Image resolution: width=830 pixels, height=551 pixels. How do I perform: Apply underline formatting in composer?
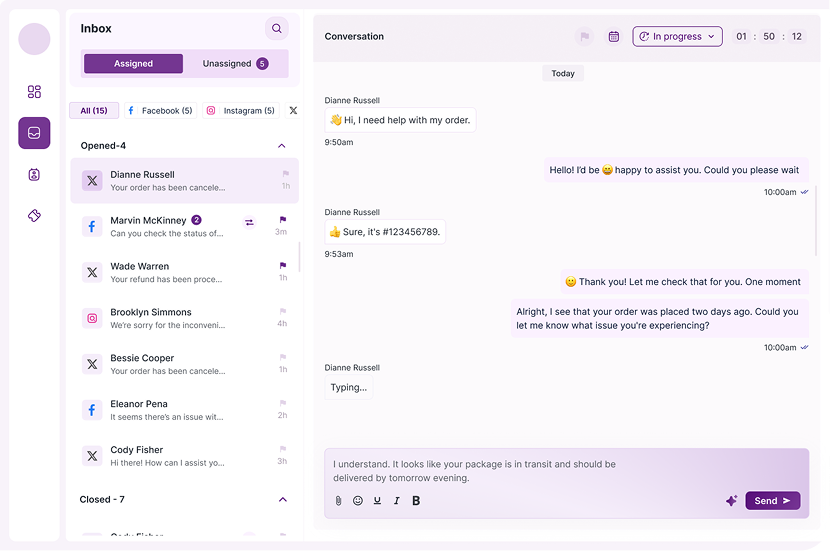(377, 501)
